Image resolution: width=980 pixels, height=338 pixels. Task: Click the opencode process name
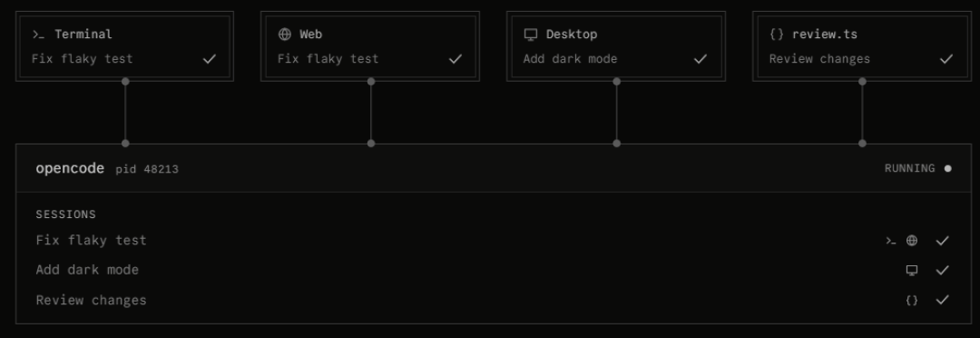(70, 168)
